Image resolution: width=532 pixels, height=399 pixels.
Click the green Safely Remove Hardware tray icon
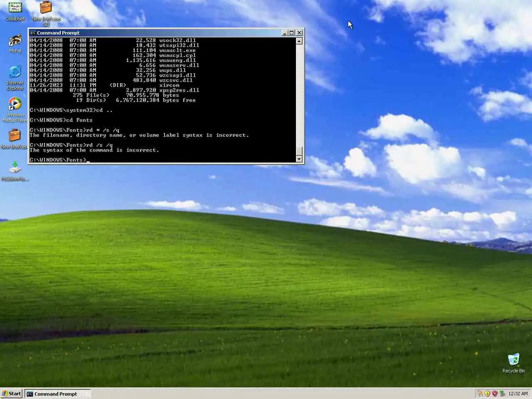(x=502, y=394)
